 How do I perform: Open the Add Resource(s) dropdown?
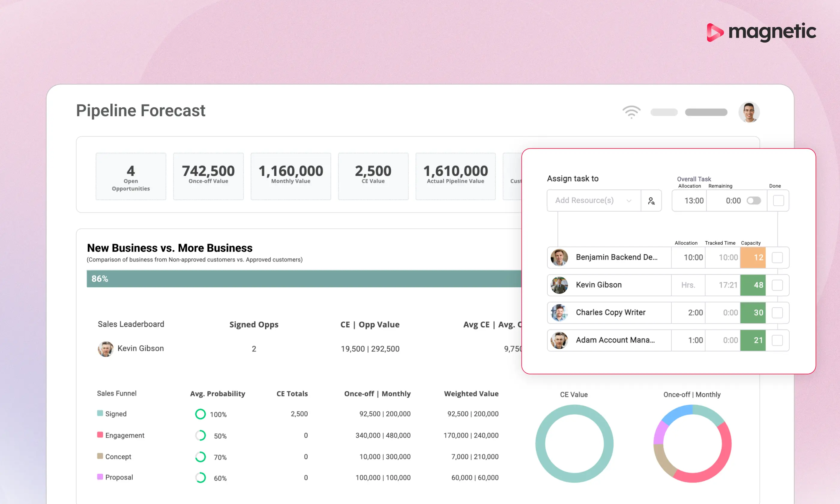coord(594,201)
